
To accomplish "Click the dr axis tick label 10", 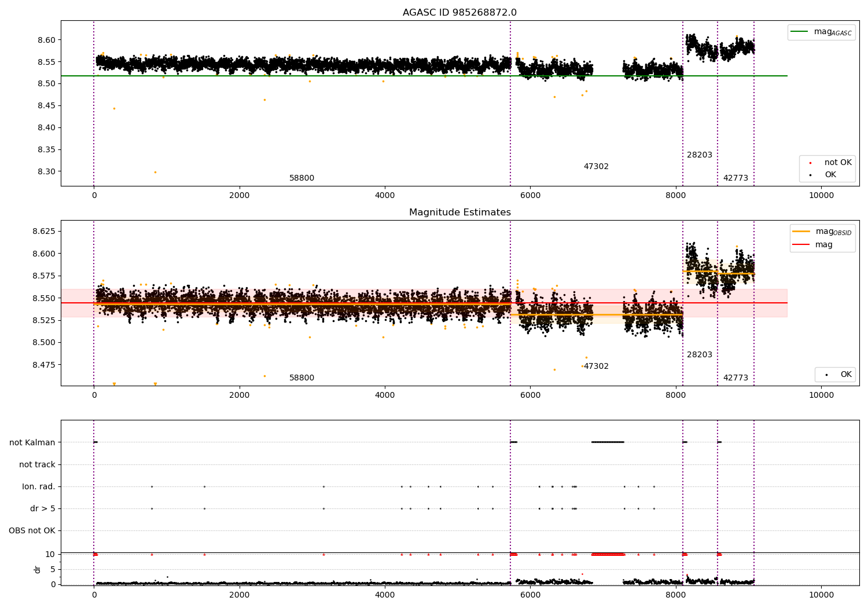I will 50,554.
